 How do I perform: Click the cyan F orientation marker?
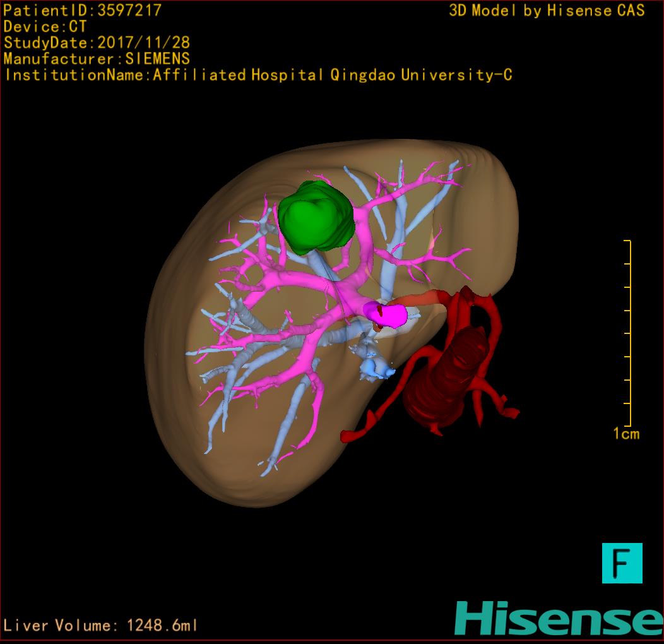pos(622,563)
